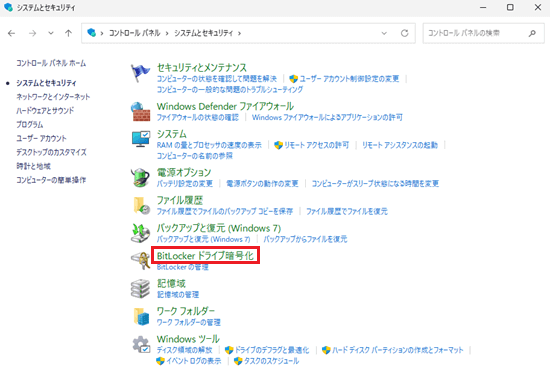The image size is (550, 378).
Task: Click リモート アシスタンスの起動 link
Action: pos(400,145)
